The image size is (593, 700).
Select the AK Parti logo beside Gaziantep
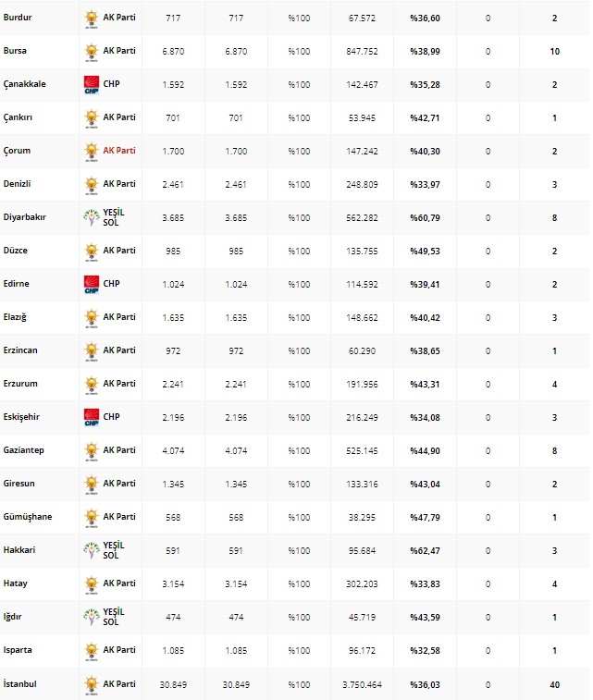click(92, 451)
